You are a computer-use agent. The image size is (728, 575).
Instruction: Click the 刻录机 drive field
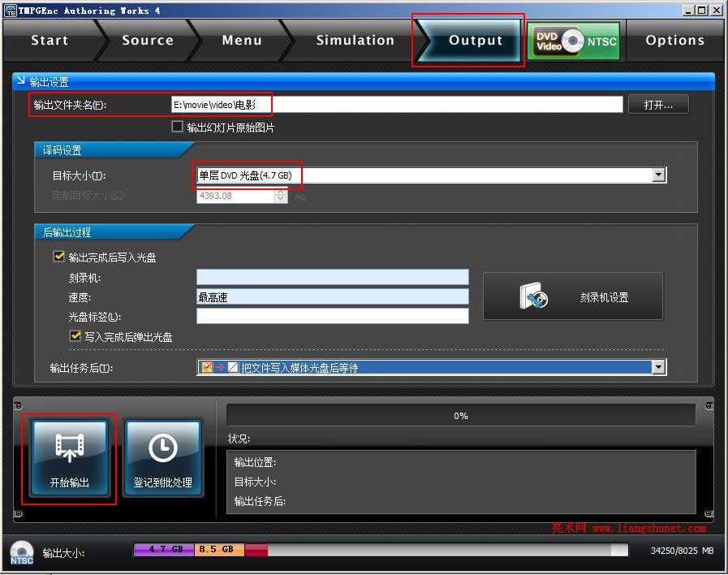pos(333,277)
